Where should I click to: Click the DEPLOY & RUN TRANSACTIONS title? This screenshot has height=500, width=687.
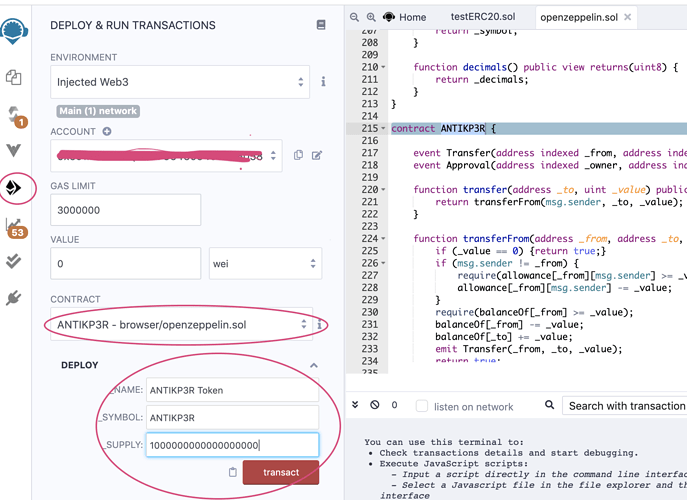(133, 25)
